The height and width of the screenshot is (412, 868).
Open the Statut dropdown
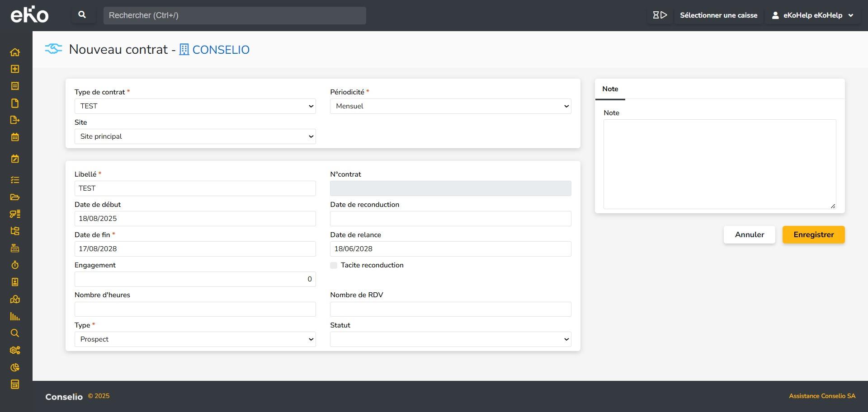point(450,339)
